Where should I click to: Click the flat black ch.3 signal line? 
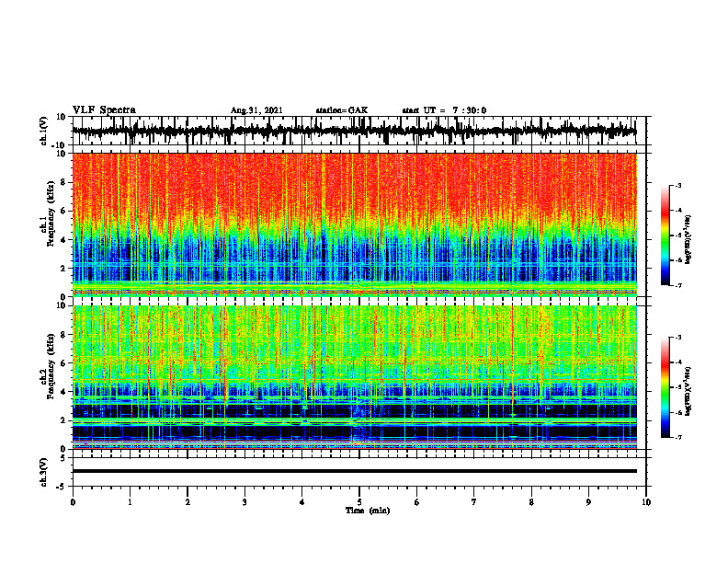[354, 471]
